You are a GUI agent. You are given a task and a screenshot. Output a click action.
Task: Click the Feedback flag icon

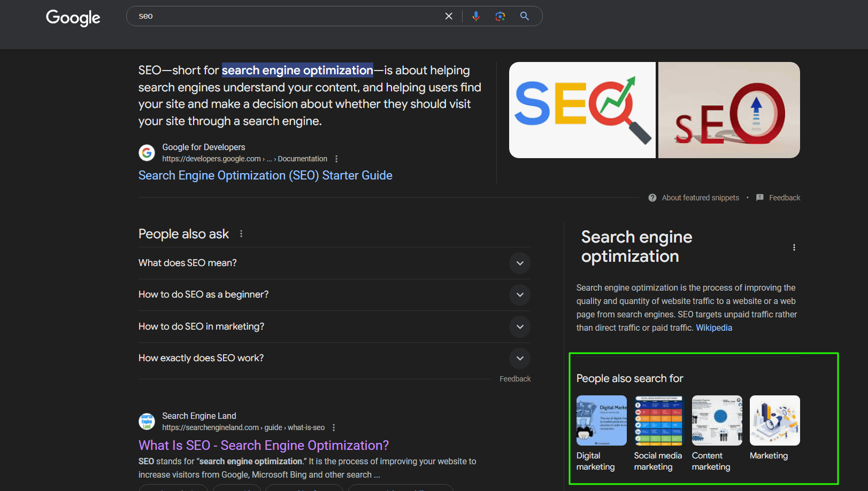click(760, 197)
